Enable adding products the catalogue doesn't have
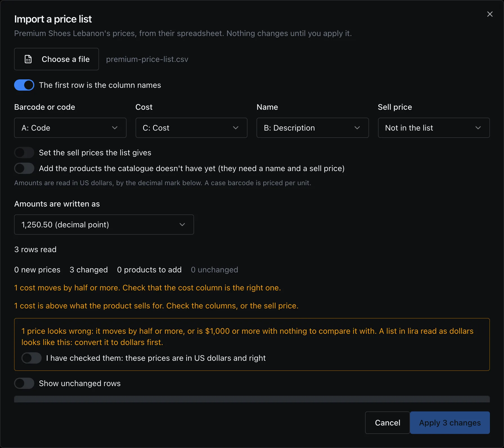Image resolution: width=504 pixels, height=448 pixels. click(24, 168)
